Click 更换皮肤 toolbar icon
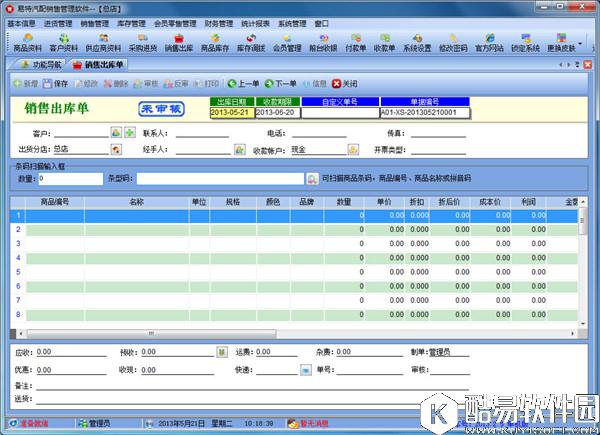Image resolution: width=600 pixels, height=435 pixels. coord(561,43)
